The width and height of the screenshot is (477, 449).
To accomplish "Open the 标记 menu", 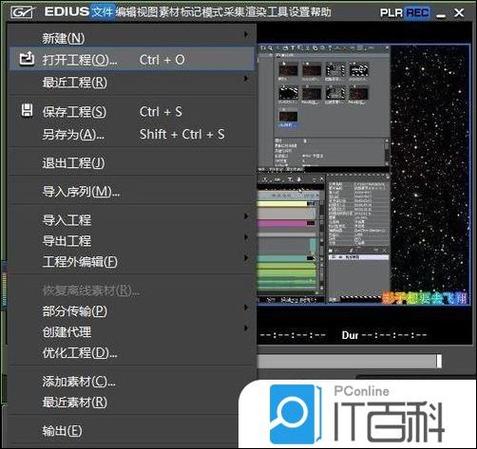I will point(190,12).
